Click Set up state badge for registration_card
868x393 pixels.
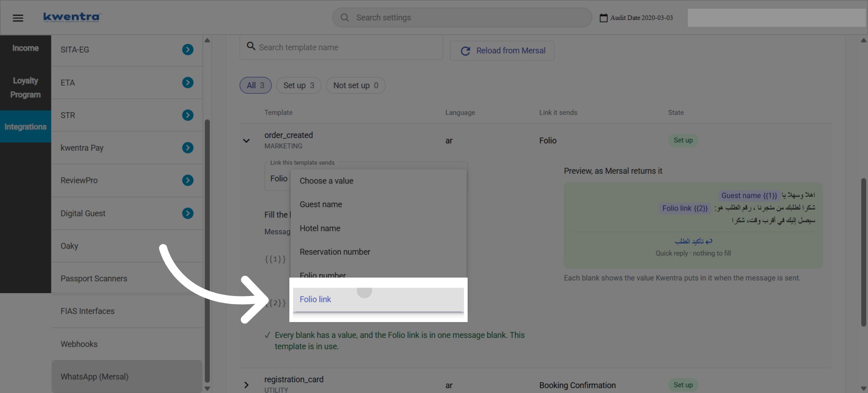click(x=683, y=385)
